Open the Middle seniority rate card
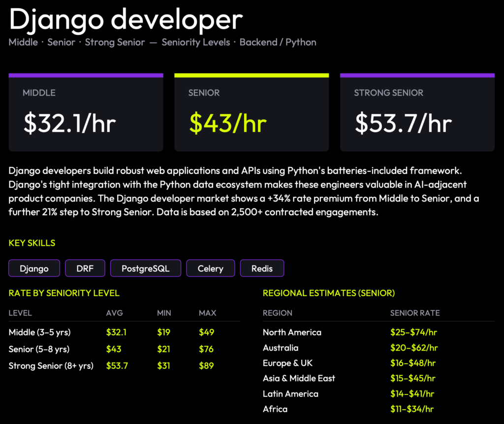The height and width of the screenshot is (424, 504). point(86,112)
